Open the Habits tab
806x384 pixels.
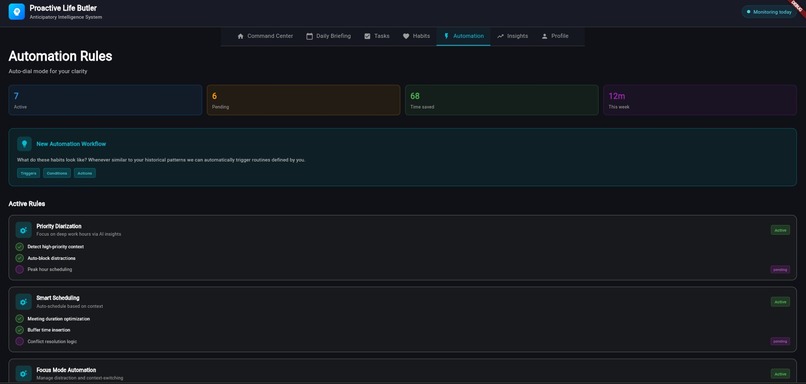tap(416, 36)
